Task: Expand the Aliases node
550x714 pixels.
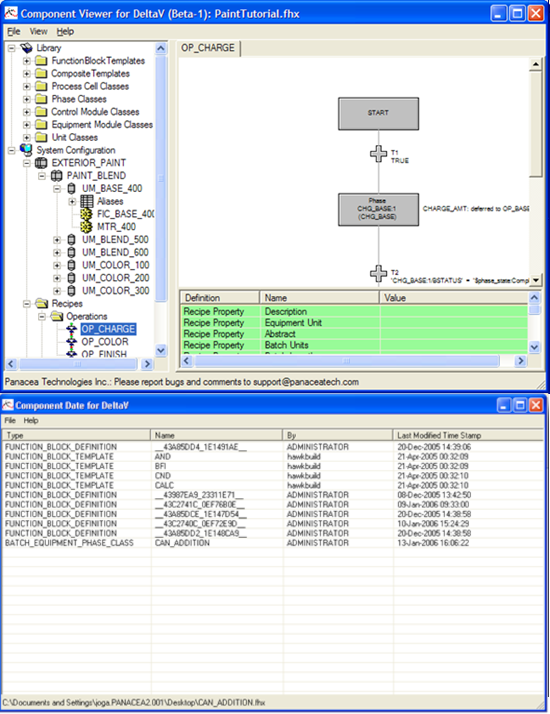Action: [x=71, y=201]
